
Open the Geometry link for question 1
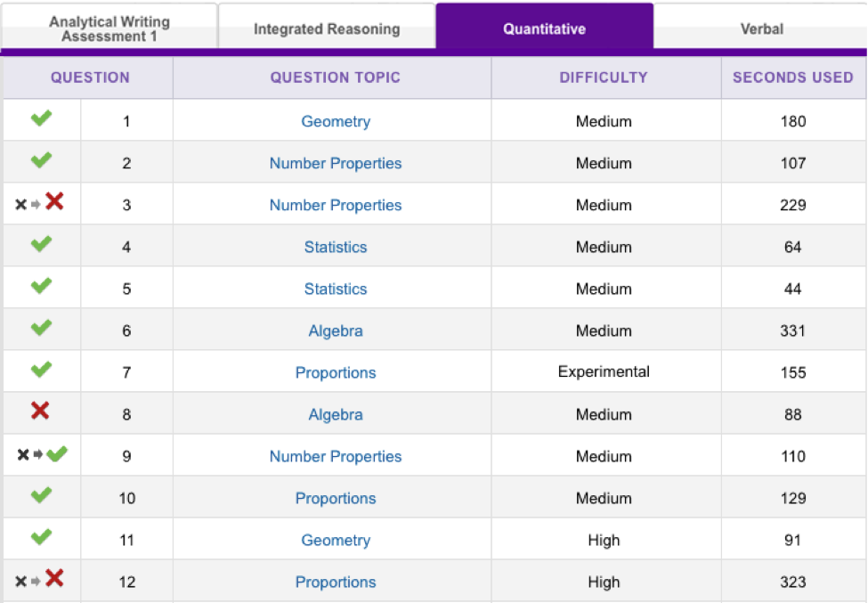pos(336,121)
